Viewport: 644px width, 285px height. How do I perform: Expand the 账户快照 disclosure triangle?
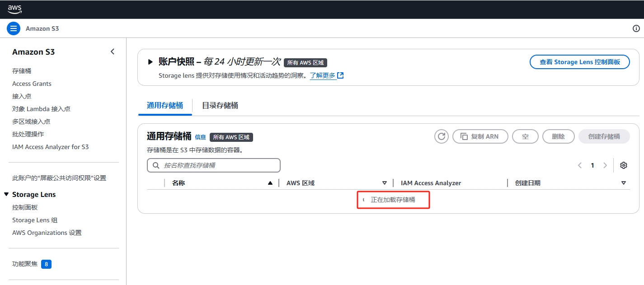pos(150,62)
